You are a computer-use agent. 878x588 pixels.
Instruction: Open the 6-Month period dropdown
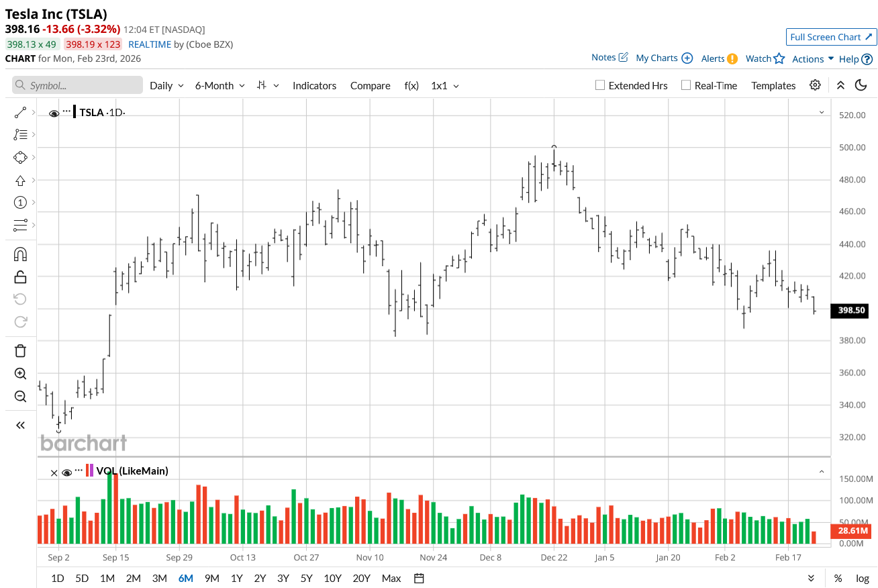point(220,85)
